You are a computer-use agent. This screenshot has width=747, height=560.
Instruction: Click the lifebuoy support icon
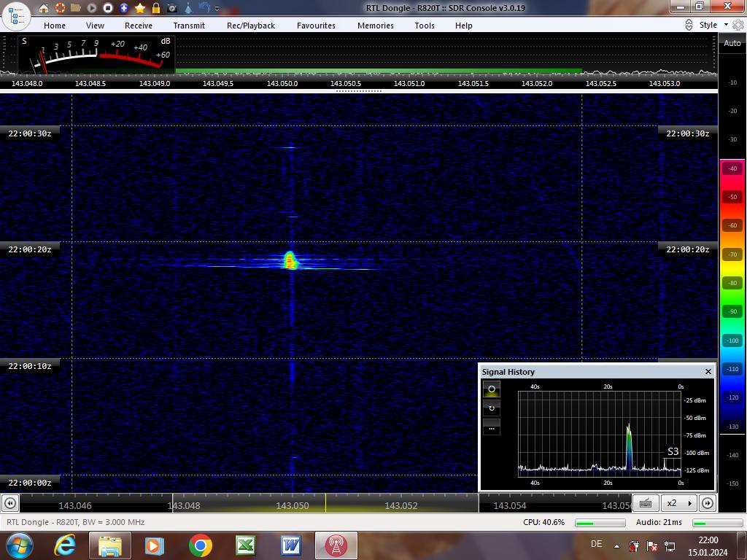(60, 8)
